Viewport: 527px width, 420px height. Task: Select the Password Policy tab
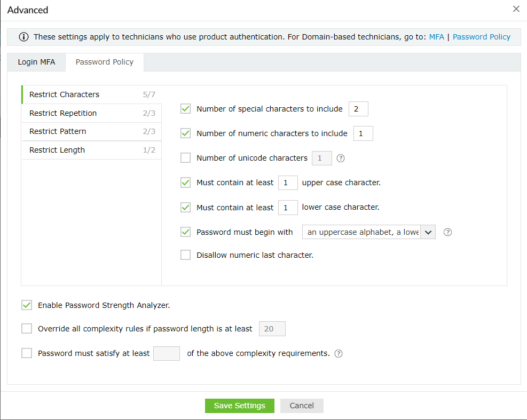point(105,62)
